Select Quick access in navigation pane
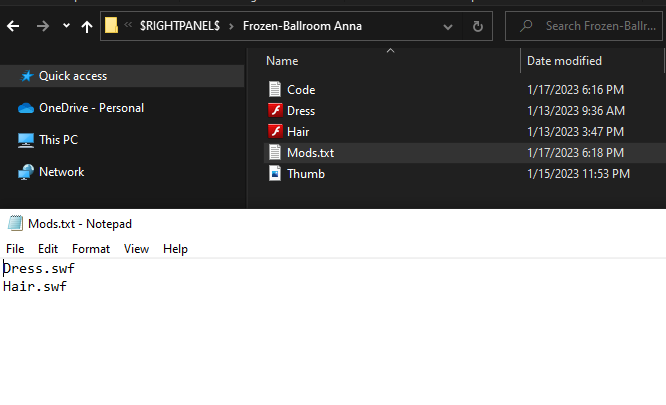The width and height of the screenshot is (666, 405). (72, 76)
